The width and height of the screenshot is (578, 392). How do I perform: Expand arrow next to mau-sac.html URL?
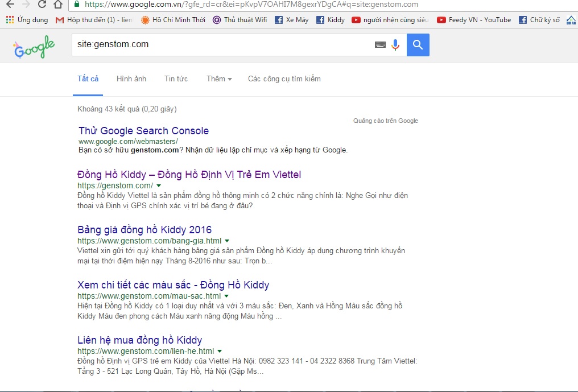[x=226, y=296]
